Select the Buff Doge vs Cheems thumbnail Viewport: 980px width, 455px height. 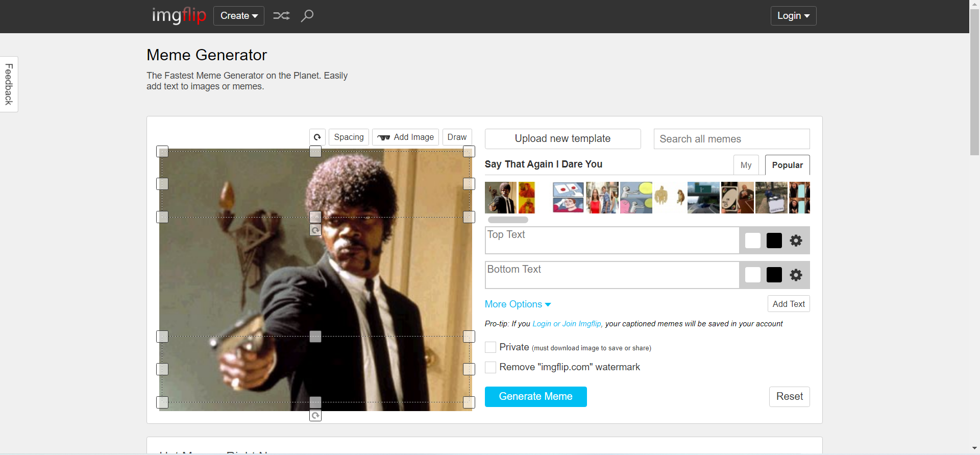pos(670,198)
